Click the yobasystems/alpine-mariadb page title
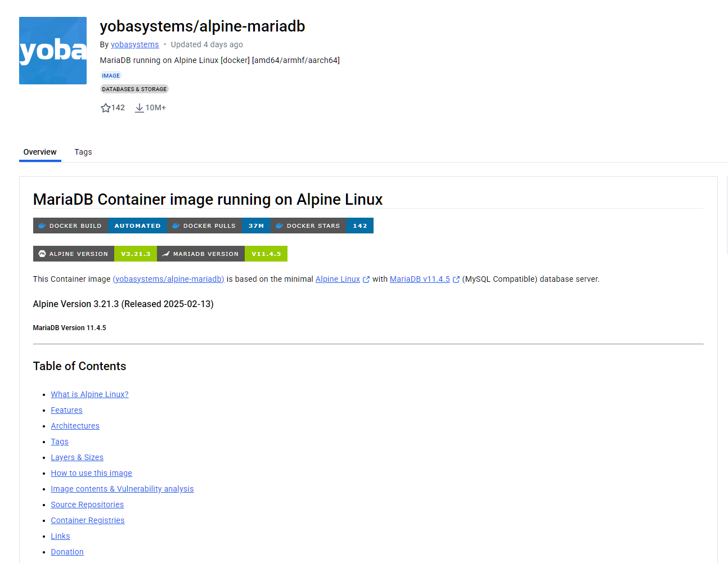 coord(203,26)
